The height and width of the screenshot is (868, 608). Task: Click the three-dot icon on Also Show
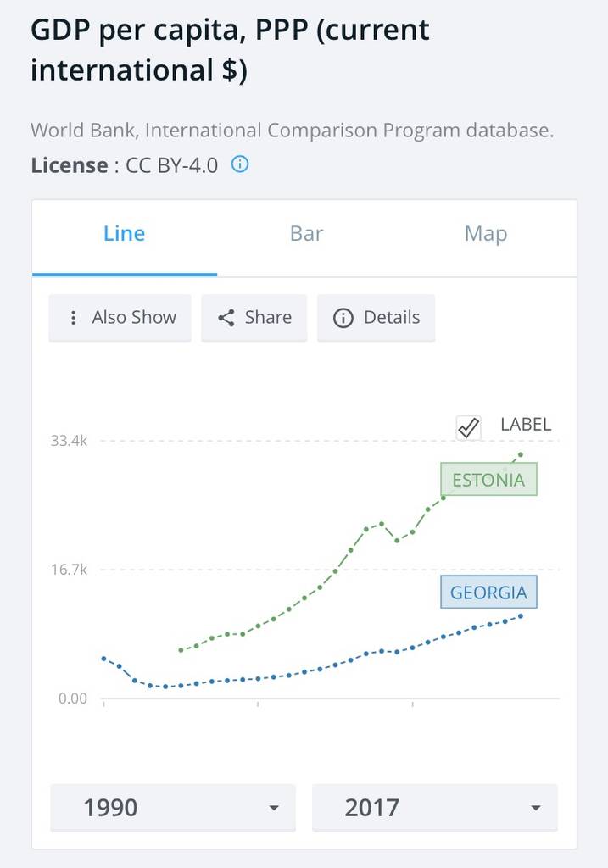[x=74, y=318]
